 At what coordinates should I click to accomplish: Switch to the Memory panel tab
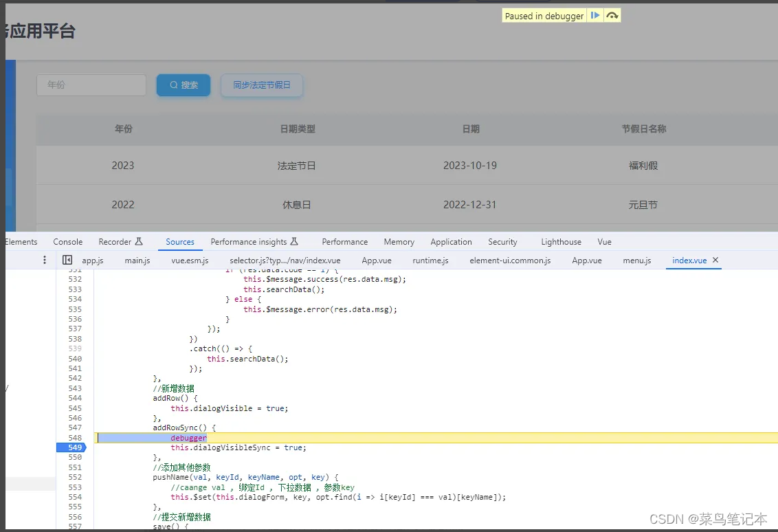pyautogui.click(x=399, y=242)
